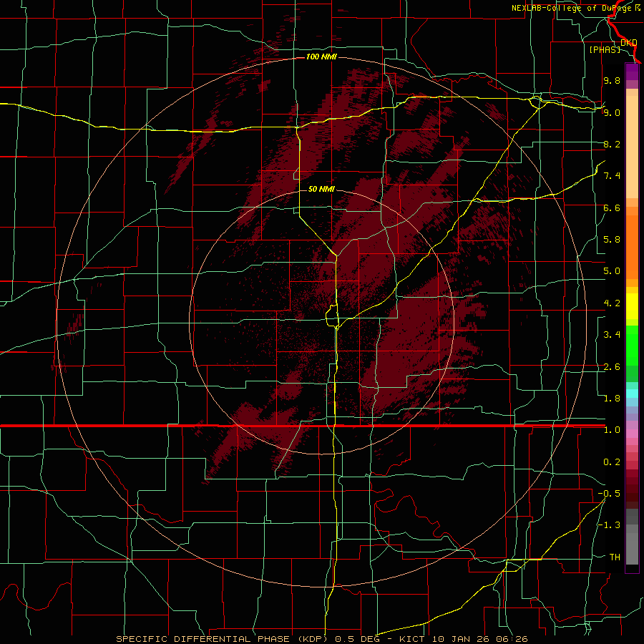Click the 0.2 scale value
This screenshot has height=644, width=644.
coord(612,462)
